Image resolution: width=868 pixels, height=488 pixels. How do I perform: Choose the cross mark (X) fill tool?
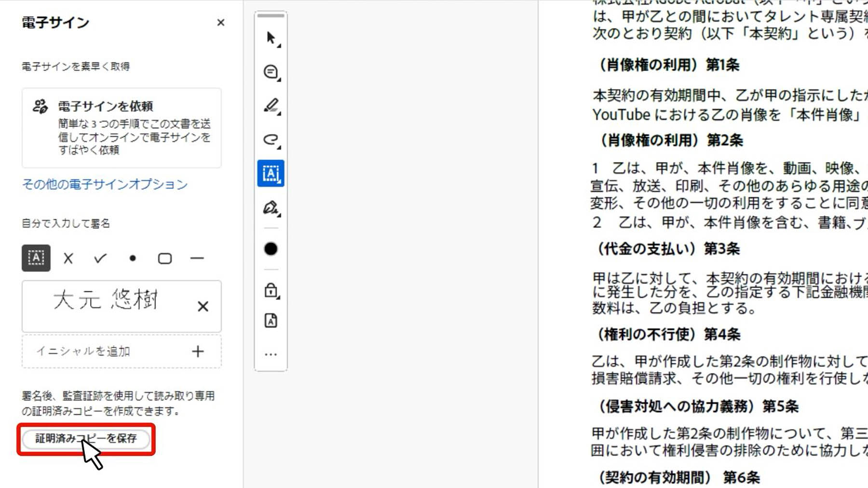click(x=68, y=258)
